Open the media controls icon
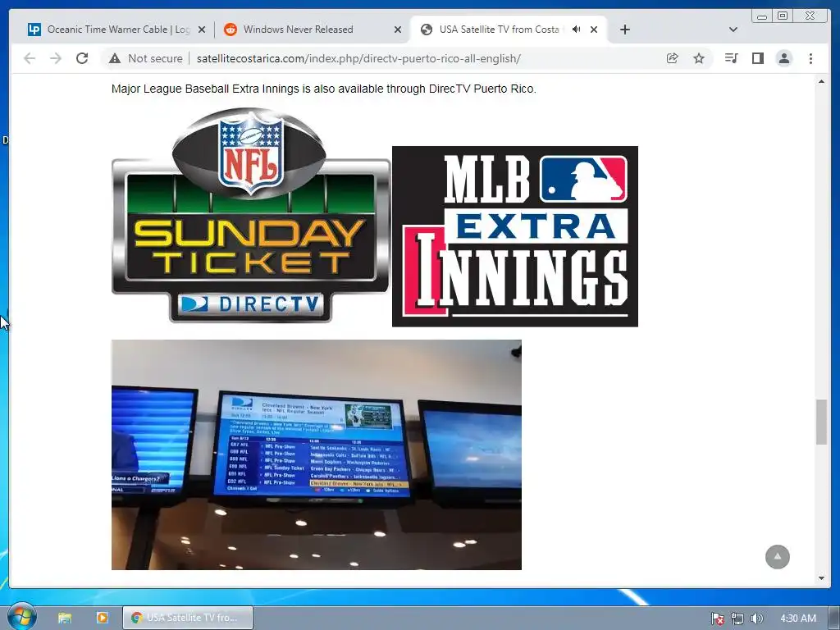Screen dimensions: 840x630 731,58
